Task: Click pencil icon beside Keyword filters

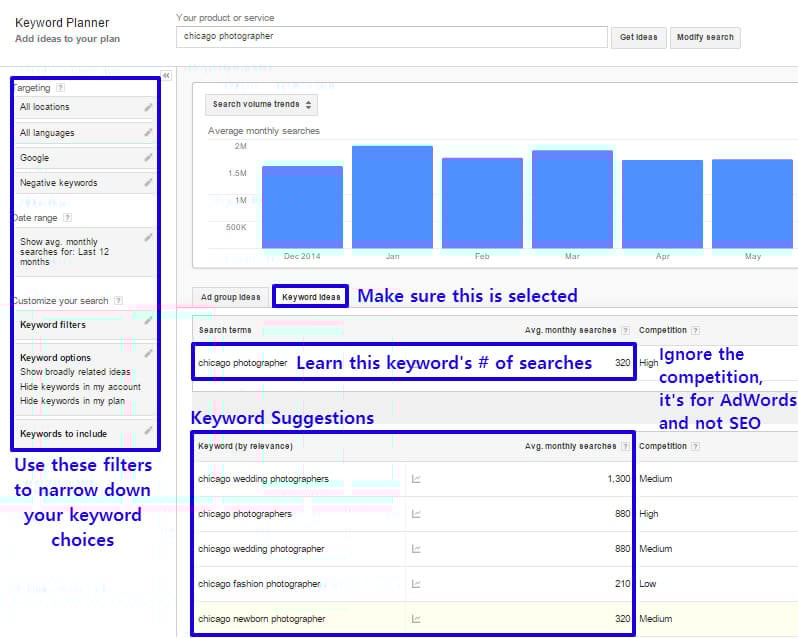Action: click(x=148, y=321)
